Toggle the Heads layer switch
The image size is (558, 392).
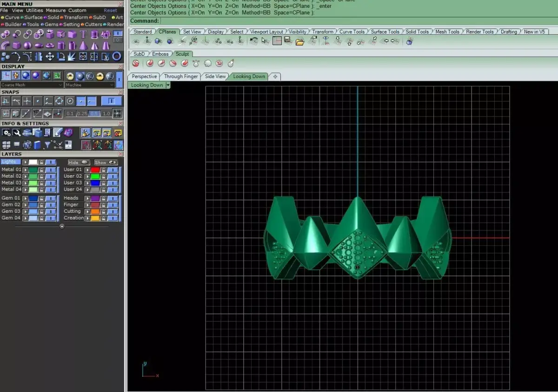tap(113, 198)
